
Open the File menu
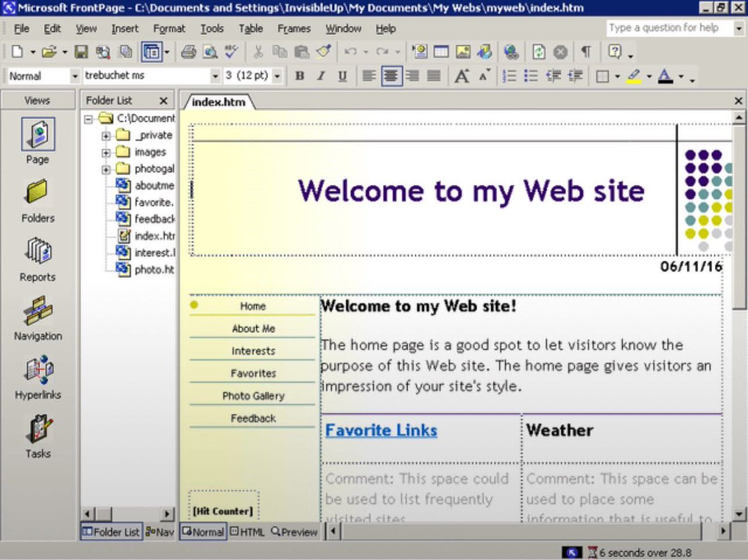pos(21,29)
